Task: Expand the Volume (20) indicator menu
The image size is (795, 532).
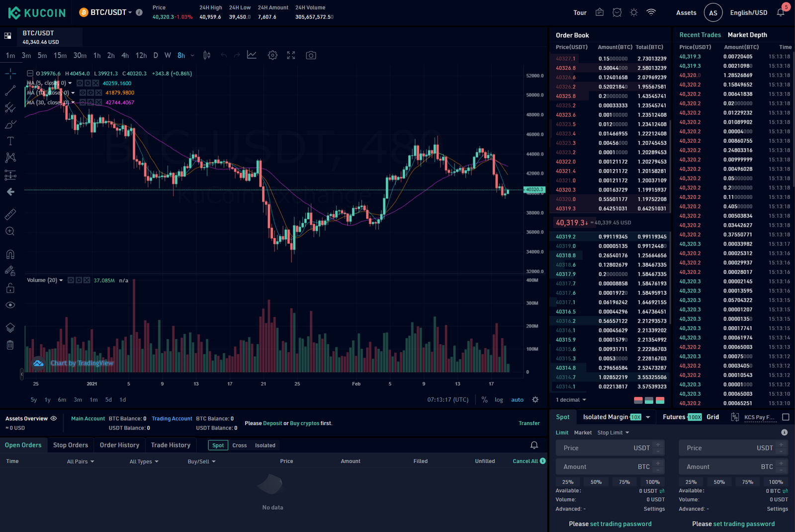Action: [61, 280]
